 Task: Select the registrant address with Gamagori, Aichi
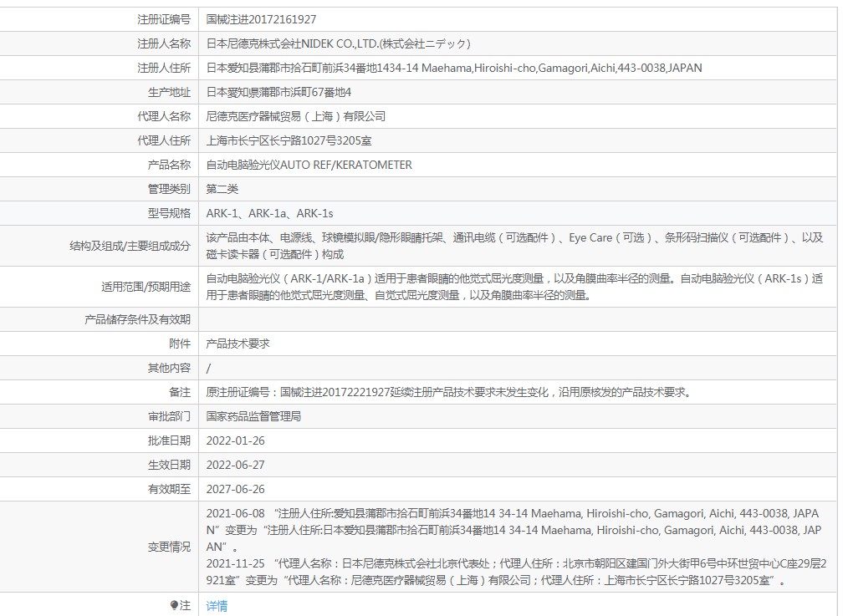pyautogui.click(x=454, y=68)
